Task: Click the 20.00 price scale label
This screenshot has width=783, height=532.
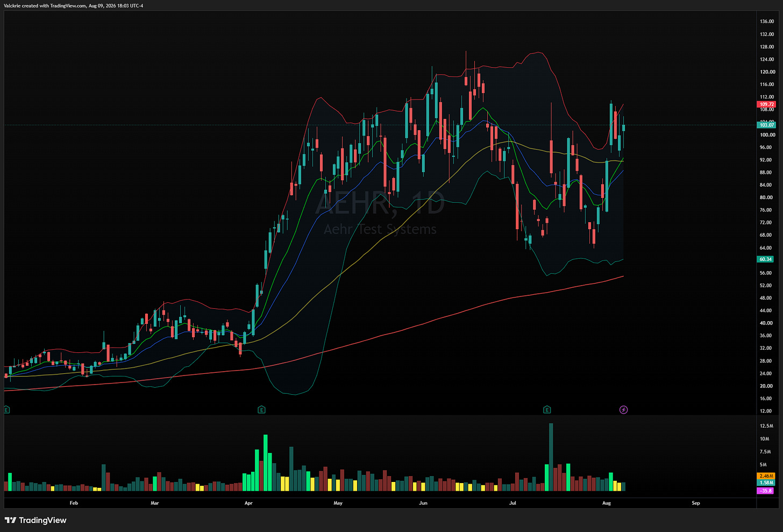Action: (766, 386)
